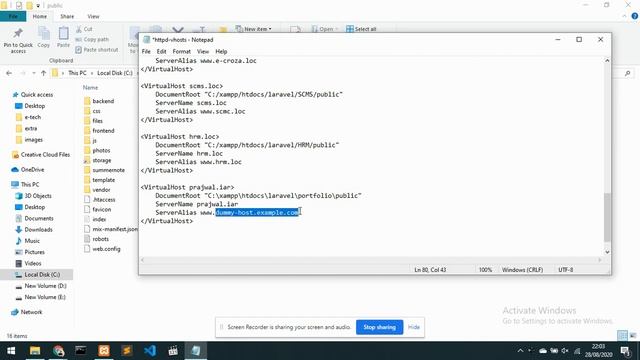
Task: Select This PC in navigation pane
Action: click(x=26, y=184)
